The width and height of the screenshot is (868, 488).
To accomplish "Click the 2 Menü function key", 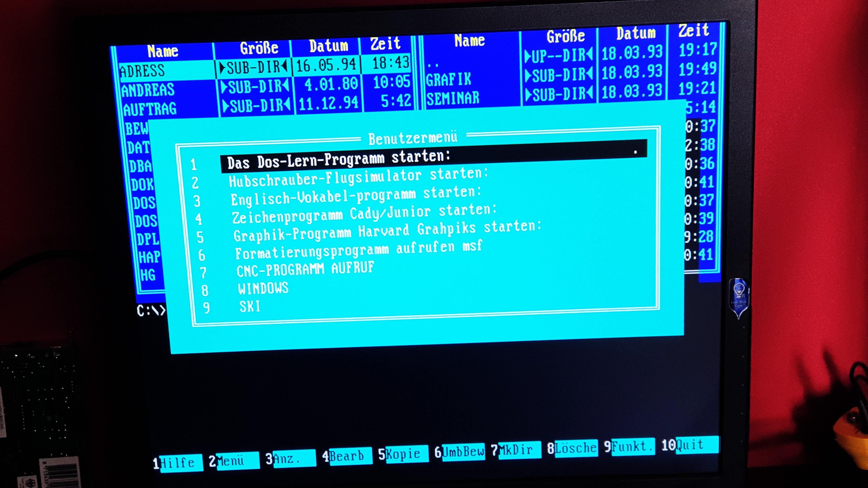I will [x=234, y=460].
